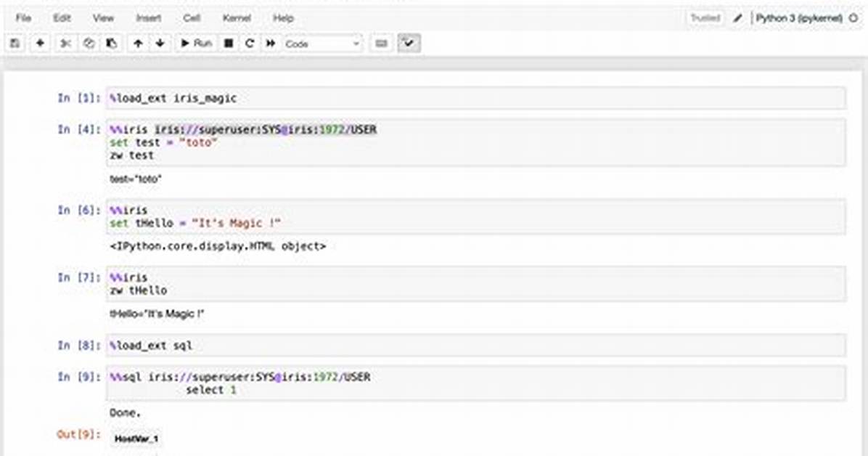
Task: Select the In [8] prompt
Action: pos(79,345)
